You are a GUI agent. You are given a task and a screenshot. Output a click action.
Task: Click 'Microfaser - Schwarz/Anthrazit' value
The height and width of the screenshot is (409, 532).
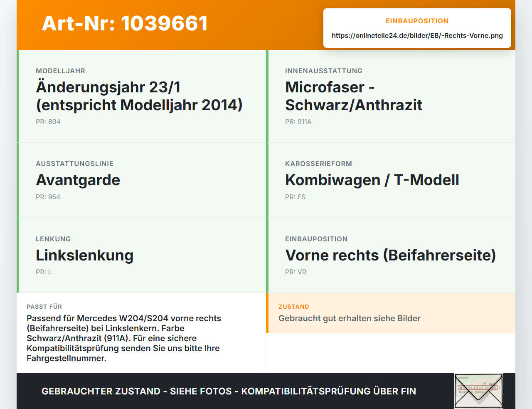coord(354,96)
